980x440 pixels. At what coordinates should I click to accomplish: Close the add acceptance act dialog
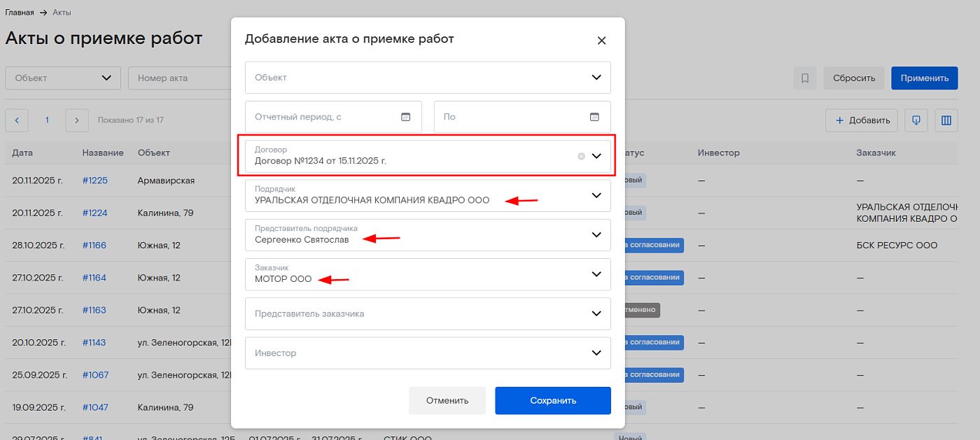tap(601, 41)
